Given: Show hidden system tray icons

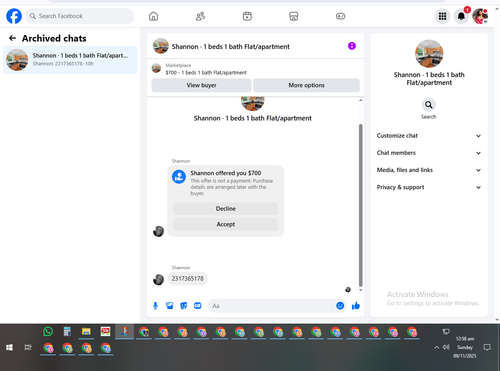Looking at the screenshot, I should coord(436,347).
